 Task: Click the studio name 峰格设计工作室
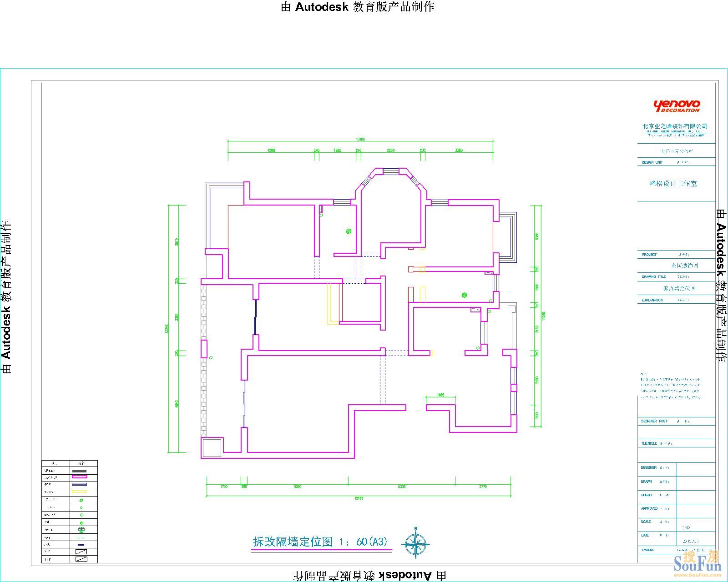(x=673, y=184)
